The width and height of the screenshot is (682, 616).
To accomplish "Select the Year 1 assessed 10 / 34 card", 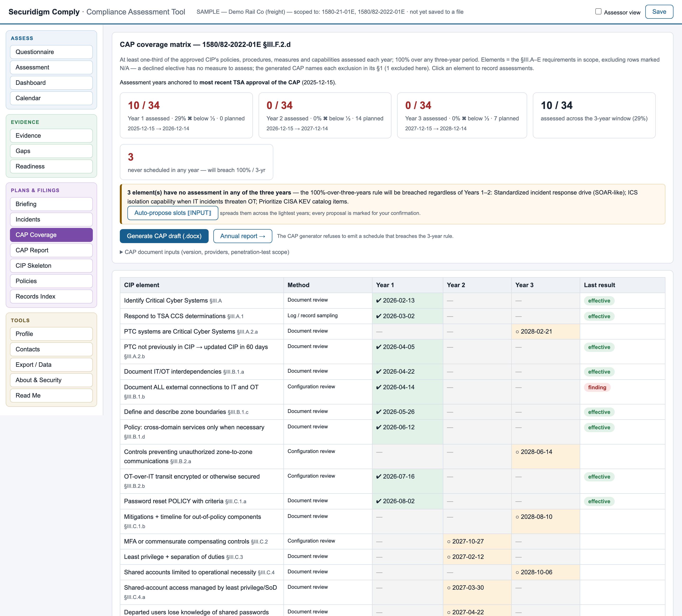I will click(186, 115).
